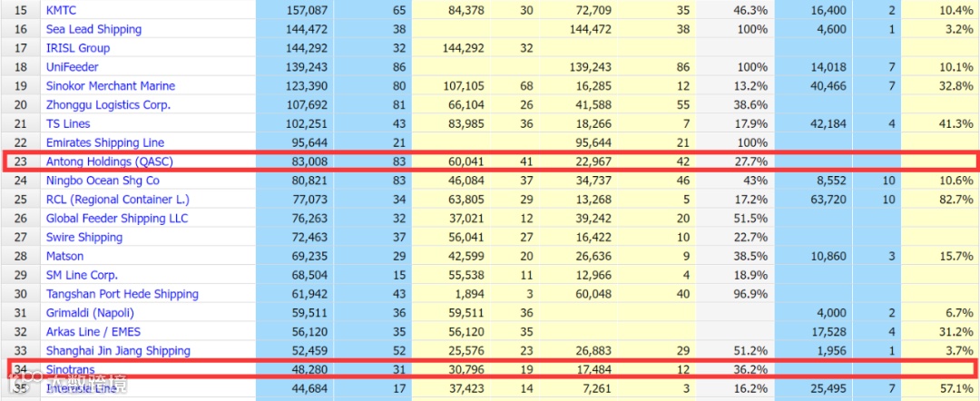Image resolution: width=980 pixels, height=401 pixels.
Task: Open the Antong Holdings (QASC) link
Action: point(110,161)
